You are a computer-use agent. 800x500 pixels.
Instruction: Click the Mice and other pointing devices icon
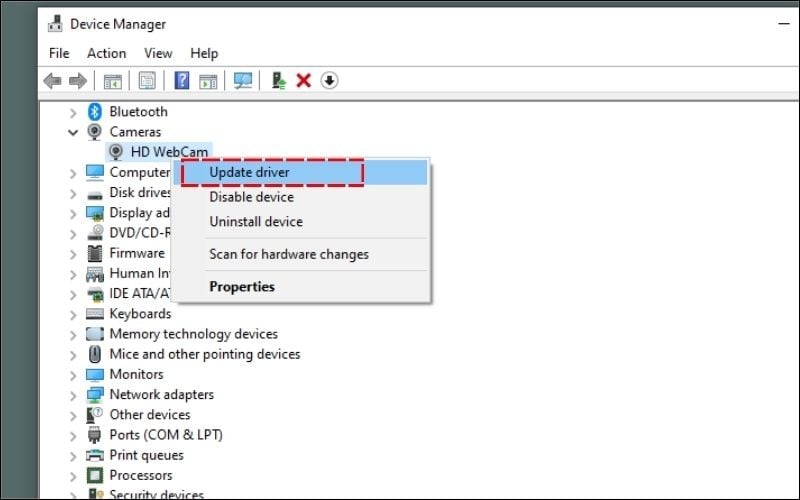pos(95,354)
